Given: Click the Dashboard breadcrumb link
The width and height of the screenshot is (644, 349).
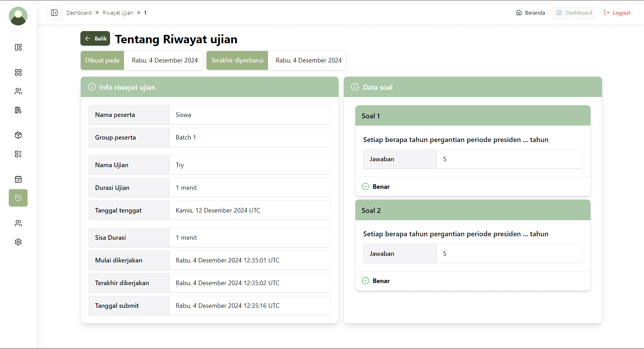Looking at the screenshot, I should [x=79, y=13].
